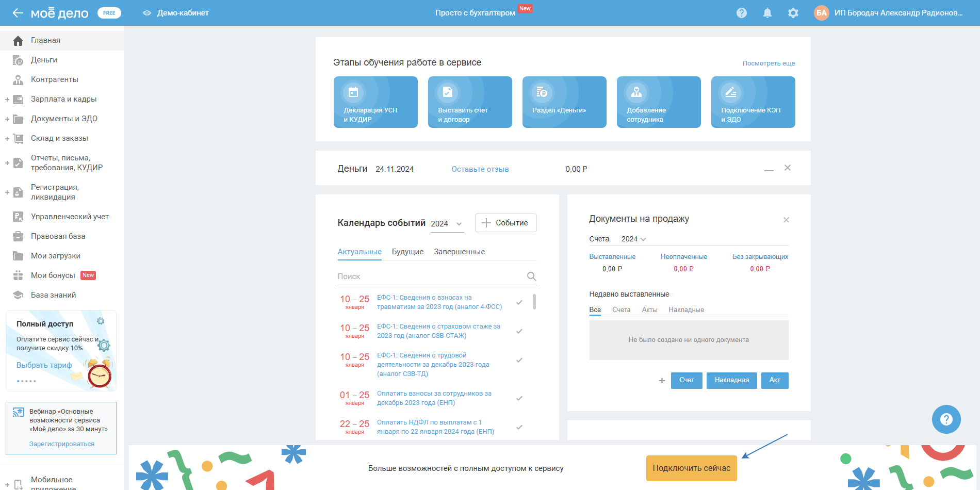Select the Акты documents tab

[649, 310]
